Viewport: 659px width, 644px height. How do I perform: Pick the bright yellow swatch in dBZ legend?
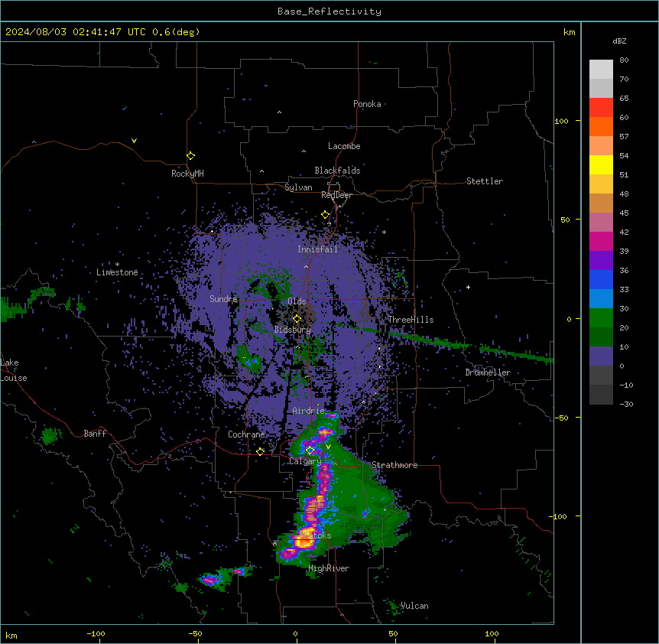click(601, 164)
